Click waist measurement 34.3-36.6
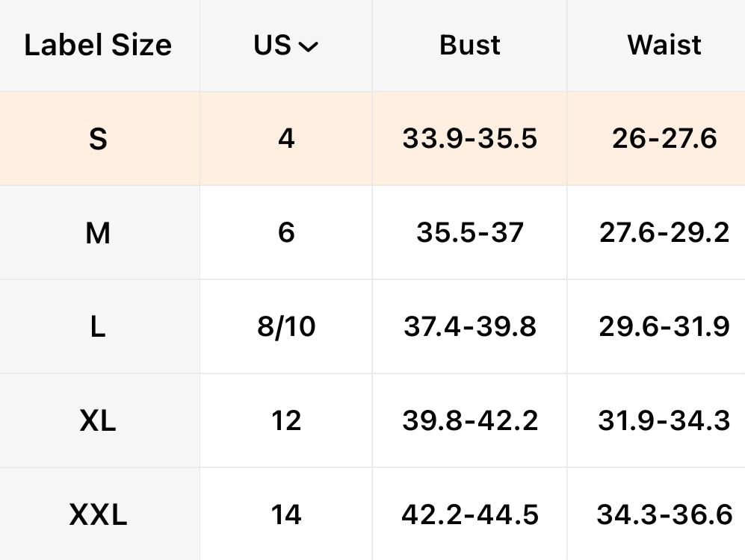Screen dimensions: 745x560 (664, 514)
